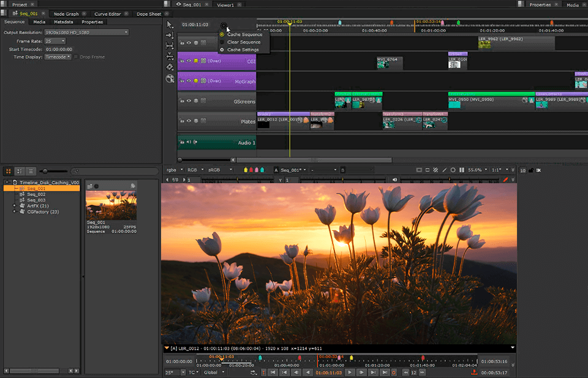This screenshot has width=588, height=378.
Task: Select the arrow selection tool in timeline toolbar
Action: click(x=170, y=25)
